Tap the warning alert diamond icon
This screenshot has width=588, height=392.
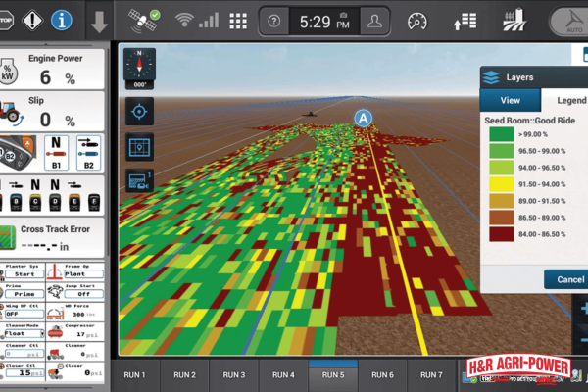[x=32, y=21]
